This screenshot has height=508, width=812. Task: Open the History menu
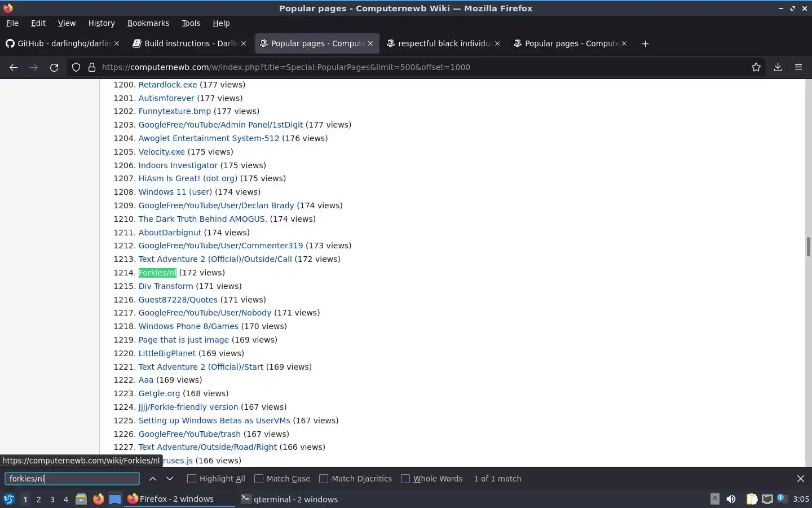[101, 23]
